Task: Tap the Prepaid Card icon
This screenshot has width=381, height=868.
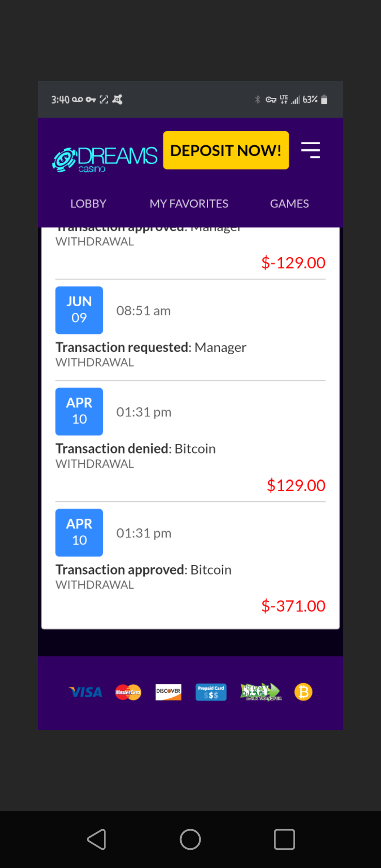Action: tap(211, 692)
